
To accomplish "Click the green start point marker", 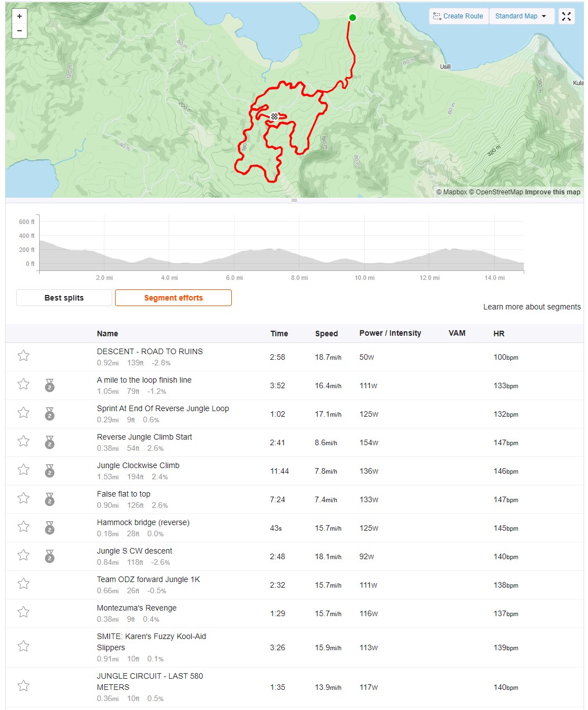I will [x=352, y=18].
